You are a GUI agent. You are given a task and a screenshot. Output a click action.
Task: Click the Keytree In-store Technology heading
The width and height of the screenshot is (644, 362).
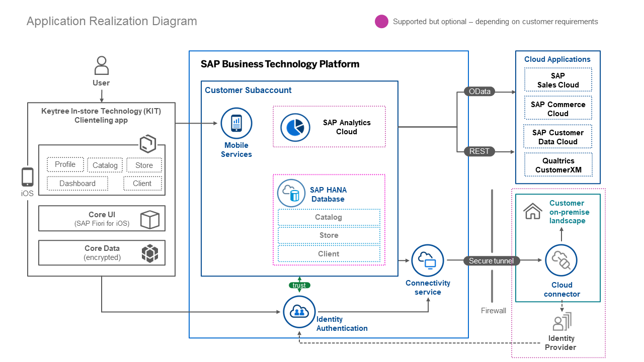pos(101,116)
